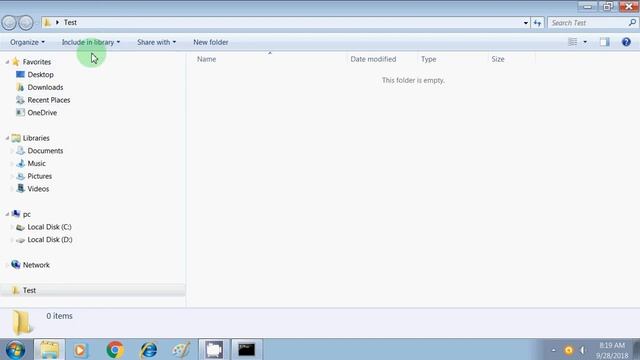Open the Organize menu
Image resolution: width=640 pixels, height=360 pixels.
point(27,42)
